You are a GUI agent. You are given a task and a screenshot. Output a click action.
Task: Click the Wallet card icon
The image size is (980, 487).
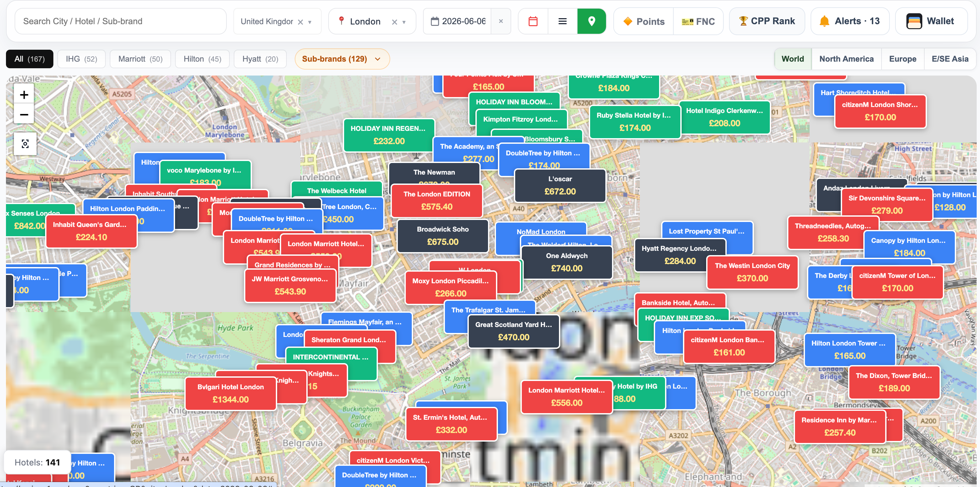(914, 21)
